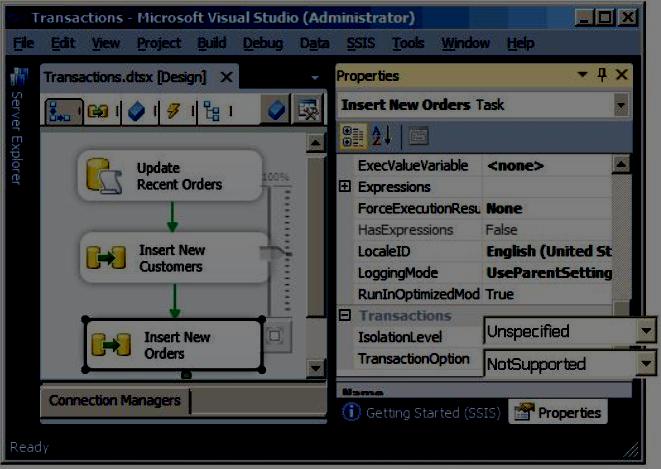This screenshot has width=661, height=469.
Task: Click the English (United States) locale value
Action: click(x=549, y=252)
